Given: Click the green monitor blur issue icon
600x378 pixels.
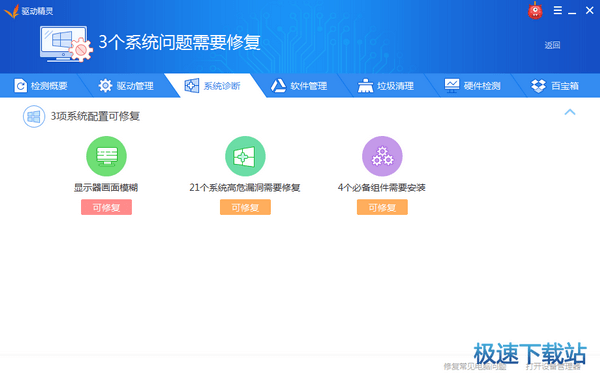Looking at the screenshot, I should [x=106, y=156].
